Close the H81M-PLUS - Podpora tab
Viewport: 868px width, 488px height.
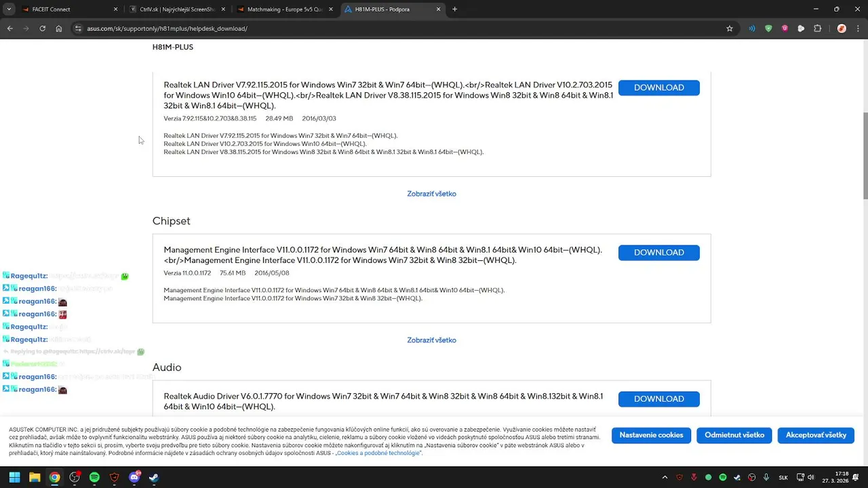pos(439,9)
